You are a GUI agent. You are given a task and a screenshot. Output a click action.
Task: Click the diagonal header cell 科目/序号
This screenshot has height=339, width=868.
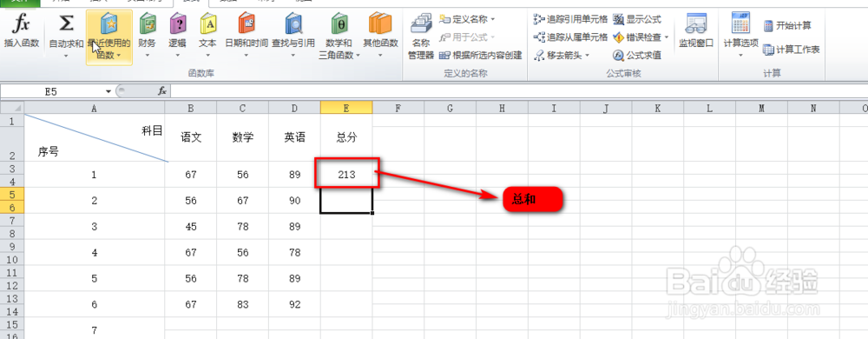click(x=95, y=138)
